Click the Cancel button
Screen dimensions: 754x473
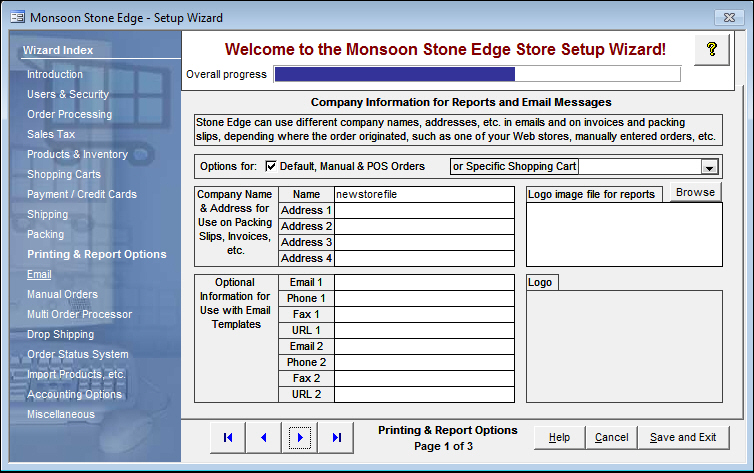coord(611,437)
